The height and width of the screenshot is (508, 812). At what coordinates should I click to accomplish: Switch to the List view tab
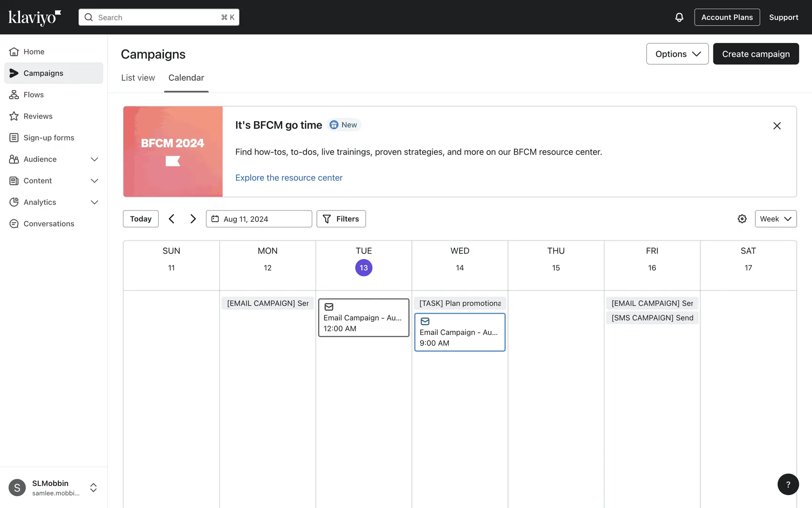tap(138, 78)
